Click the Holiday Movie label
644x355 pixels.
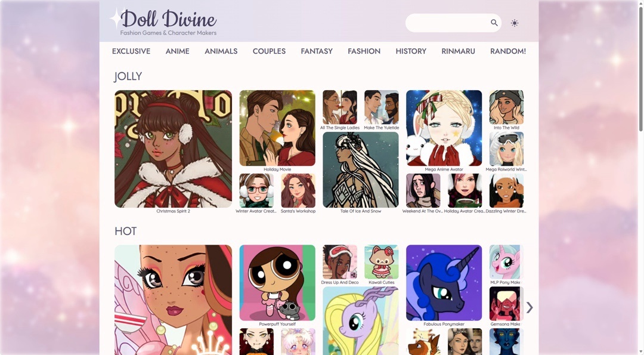[x=277, y=169]
